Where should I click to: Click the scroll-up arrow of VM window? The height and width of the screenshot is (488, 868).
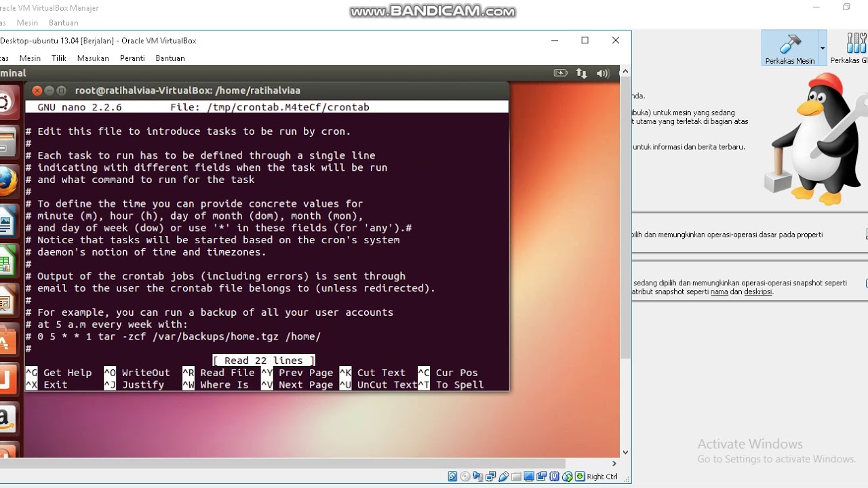click(626, 70)
